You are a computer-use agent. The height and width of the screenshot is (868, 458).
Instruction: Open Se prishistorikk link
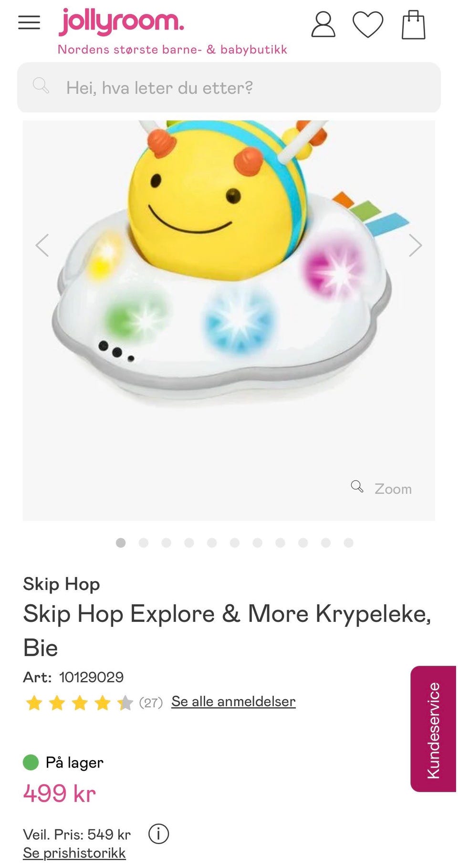tap(74, 853)
